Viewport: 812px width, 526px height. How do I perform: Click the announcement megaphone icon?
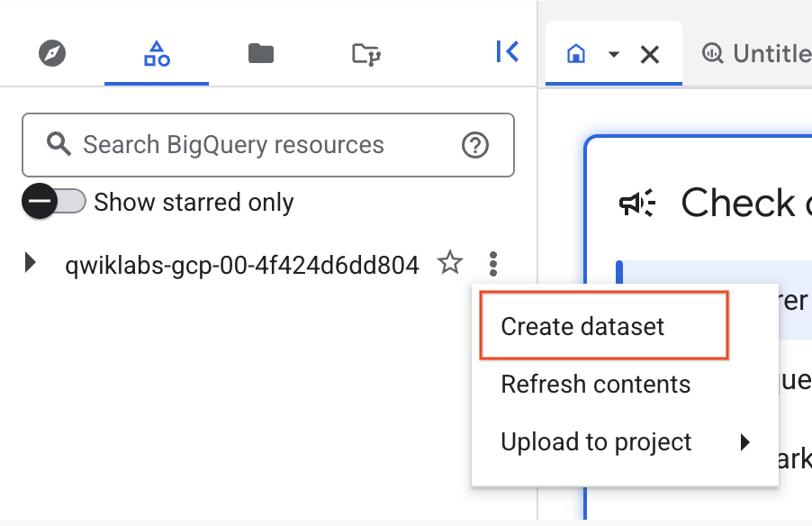pyautogui.click(x=637, y=203)
